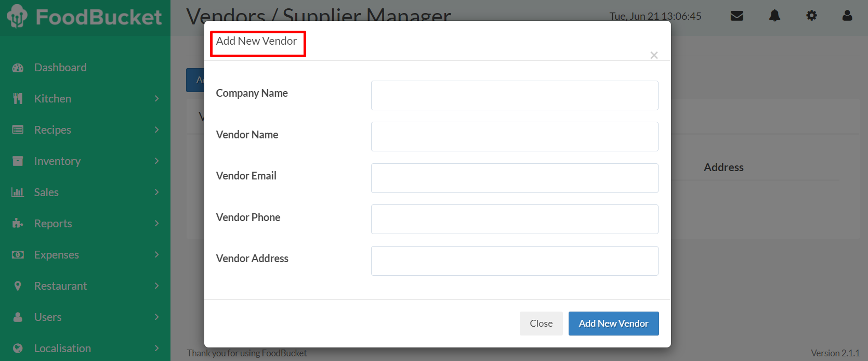Click the blue Add New Vendor button
Screen dimensions: 868x361
tap(613, 324)
